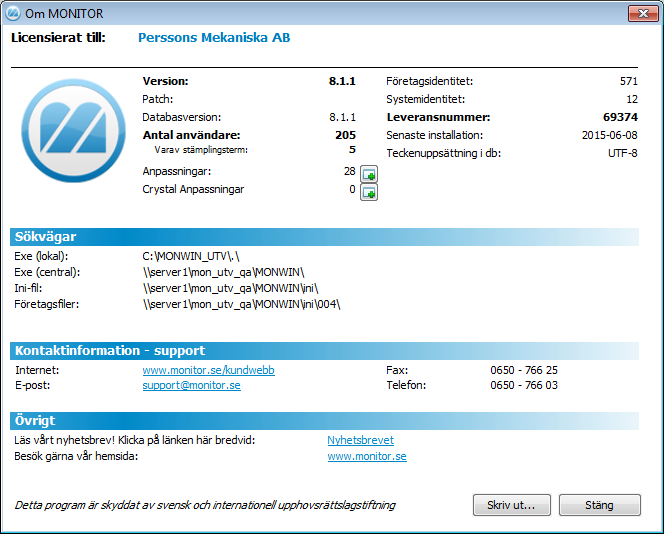This screenshot has width=664, height=534.
Task: Click the Stäng button
Action: 600,505
